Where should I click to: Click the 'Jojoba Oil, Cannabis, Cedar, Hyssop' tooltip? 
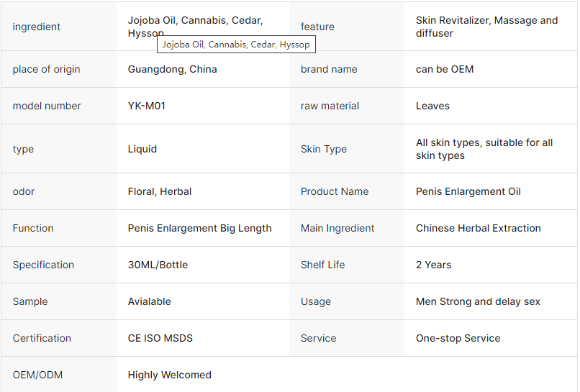click(236, 45)
